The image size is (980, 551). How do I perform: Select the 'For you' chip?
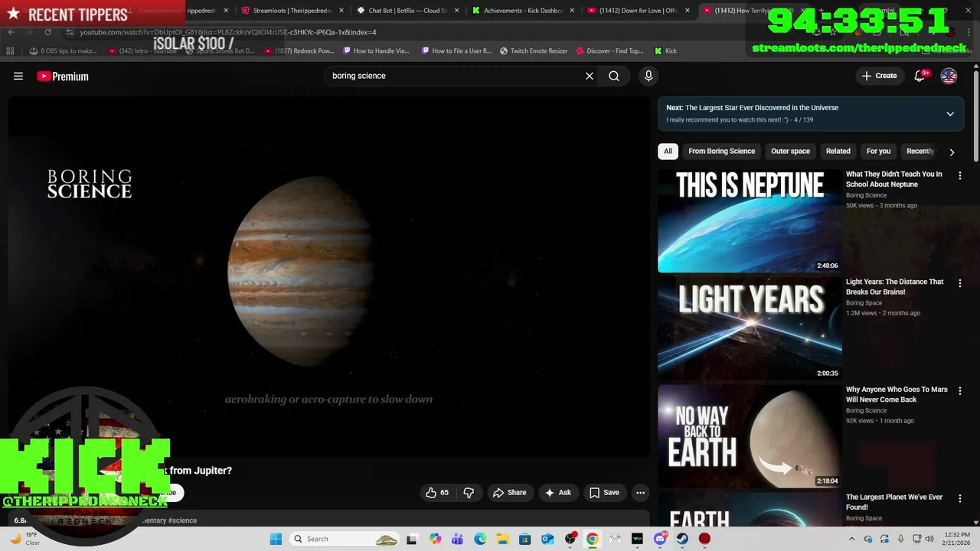[x=878, y=152]
